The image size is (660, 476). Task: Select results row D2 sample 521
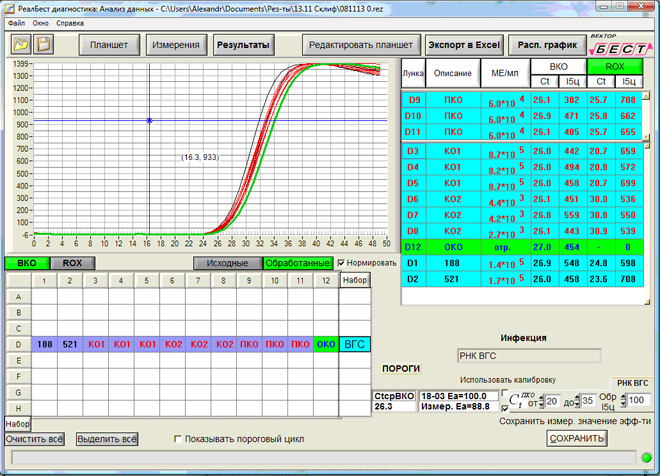coord(522,279)
